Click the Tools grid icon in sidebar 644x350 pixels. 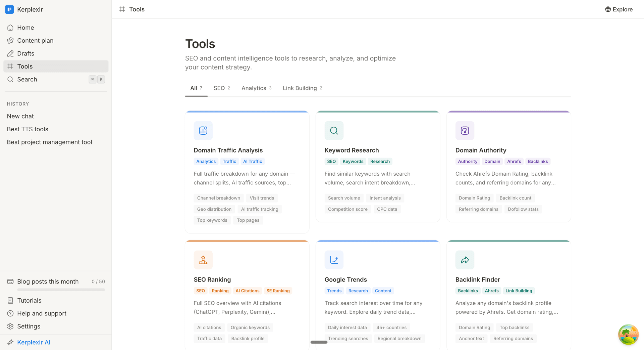pyautogui.click(x=10, y=66)
